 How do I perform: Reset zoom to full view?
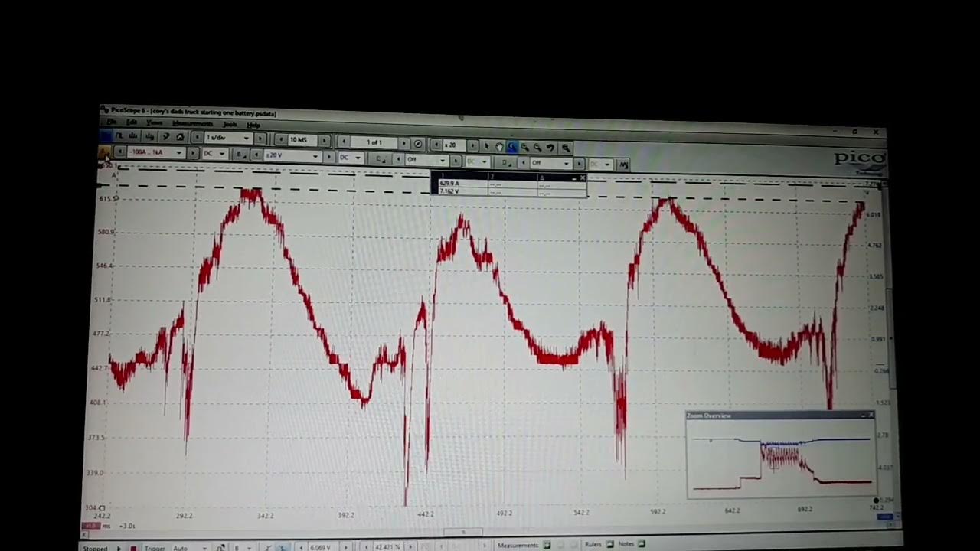pos(566,148)
